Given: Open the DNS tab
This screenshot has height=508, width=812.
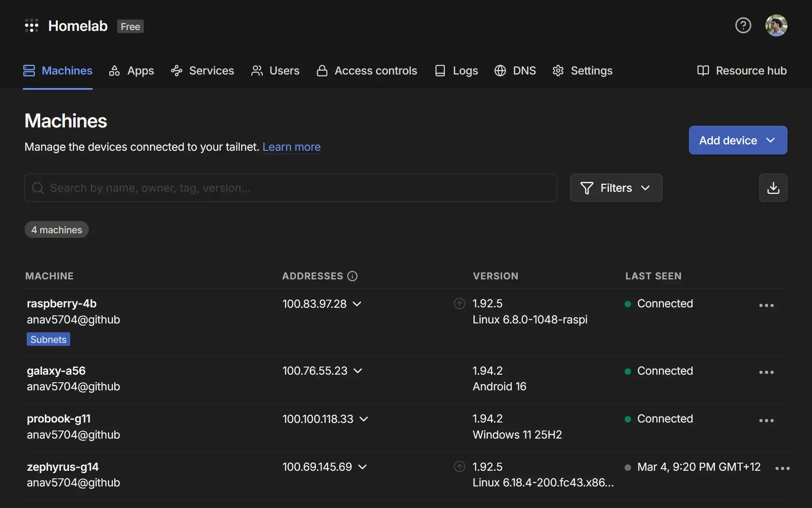Looking at the screenshot, I should click(x=515, y=70).
